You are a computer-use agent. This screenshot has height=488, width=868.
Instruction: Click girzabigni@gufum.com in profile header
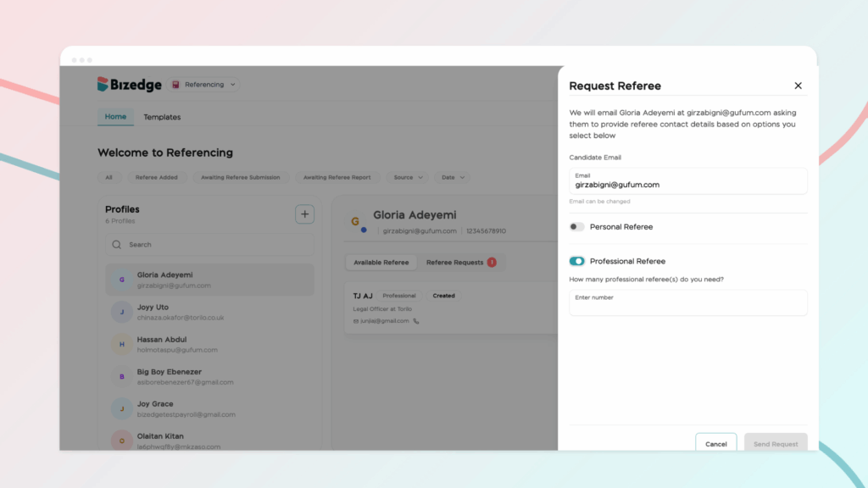point(420,230)
